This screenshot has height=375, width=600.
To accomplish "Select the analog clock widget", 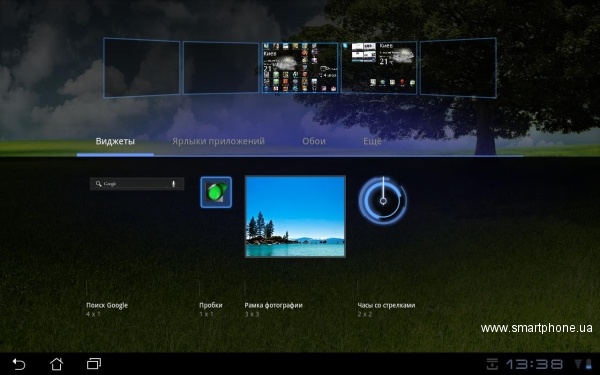I will pyautogui.click(x=383, y=200).
